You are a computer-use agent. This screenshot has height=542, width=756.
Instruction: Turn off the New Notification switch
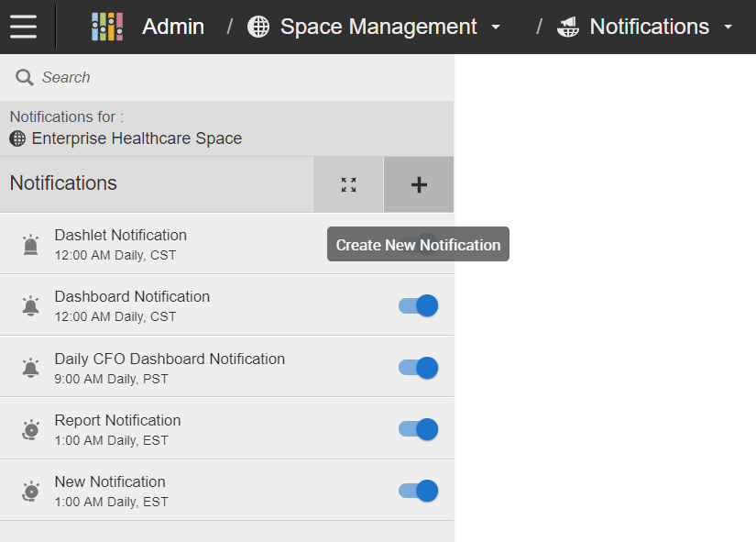tap(418, 491)
